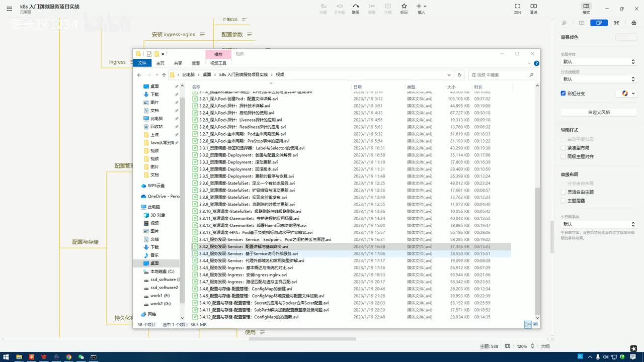Open Explorer help question mark icon
The width and height of the screenshot is (644, 362).
(536, 63)
